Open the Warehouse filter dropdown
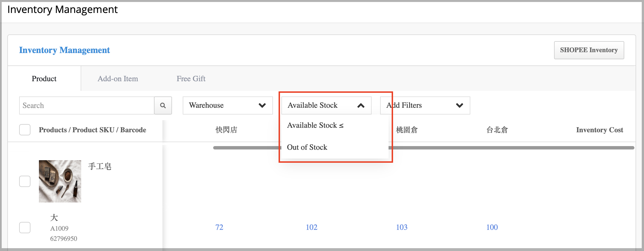The height and width of the screenshot is (251, 644). (228, 105)
